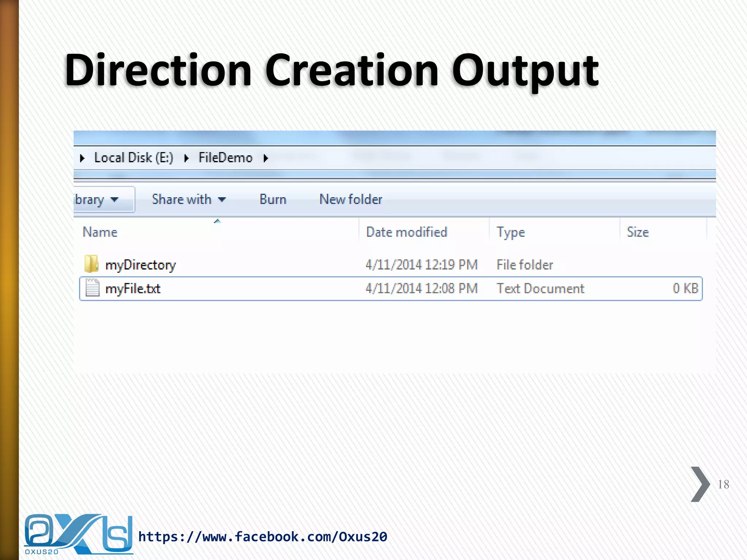
Task: Click FileDemo in the address bar
Action: coord(225,158)
